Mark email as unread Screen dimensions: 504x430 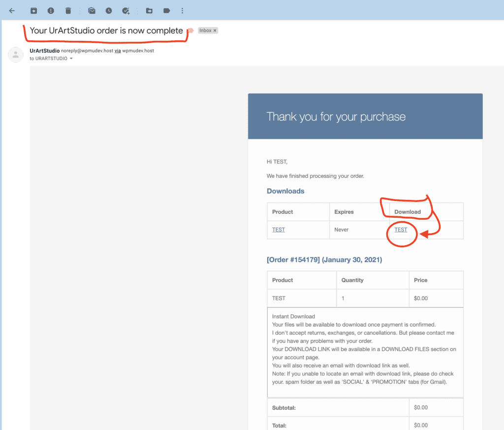92,11
